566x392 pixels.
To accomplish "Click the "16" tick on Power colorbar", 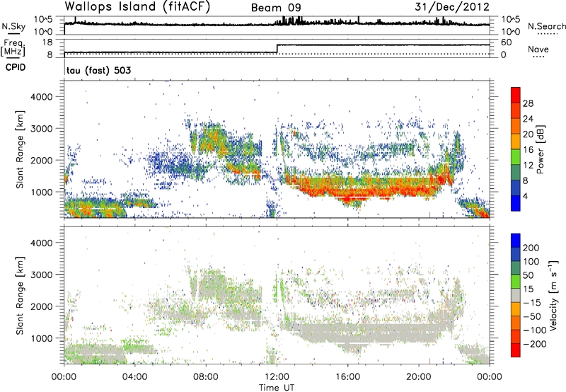I will click(528, 150).
